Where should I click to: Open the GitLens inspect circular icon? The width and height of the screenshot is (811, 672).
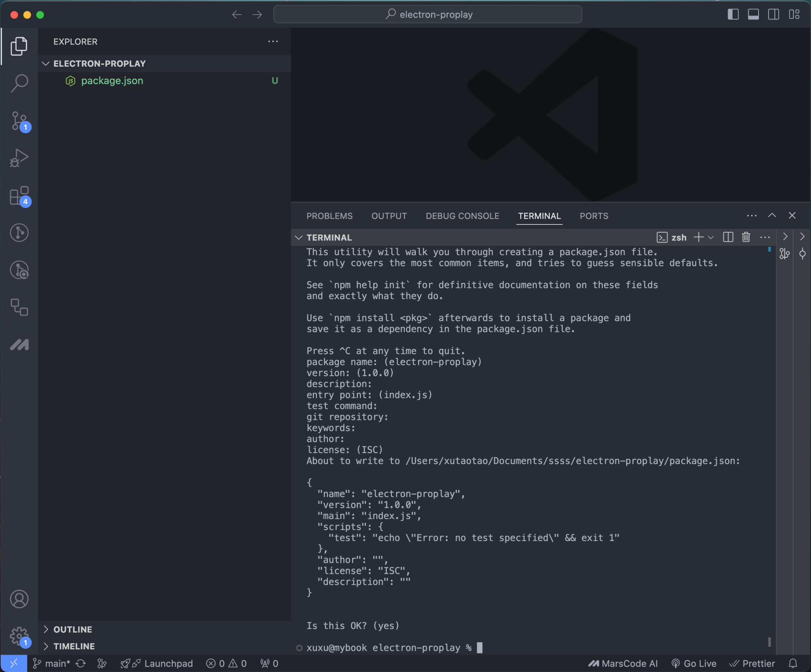tap(19, 270)
